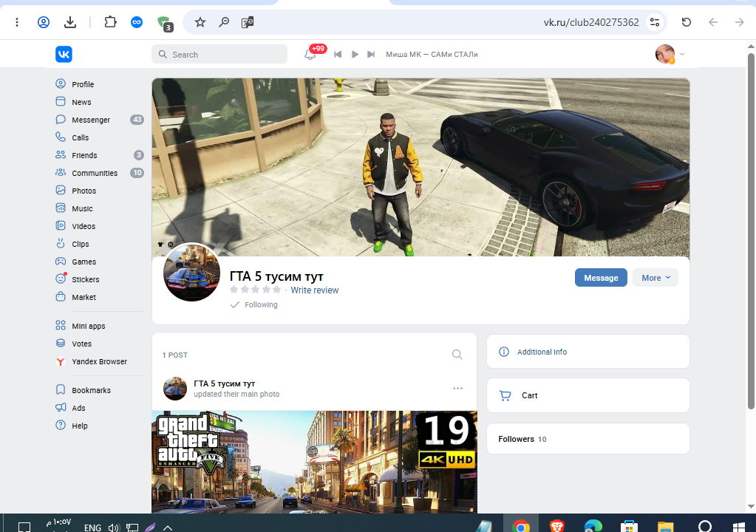The width and height of the screenshot is (756, 532).
Task: Open post author ГТА 5 тусим тут
Action: coord(224,383)
